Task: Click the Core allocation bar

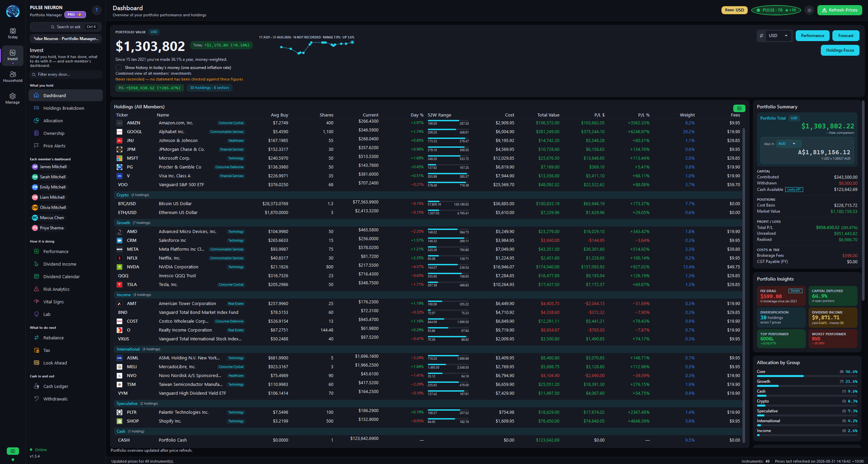Action: pos(807,376)
